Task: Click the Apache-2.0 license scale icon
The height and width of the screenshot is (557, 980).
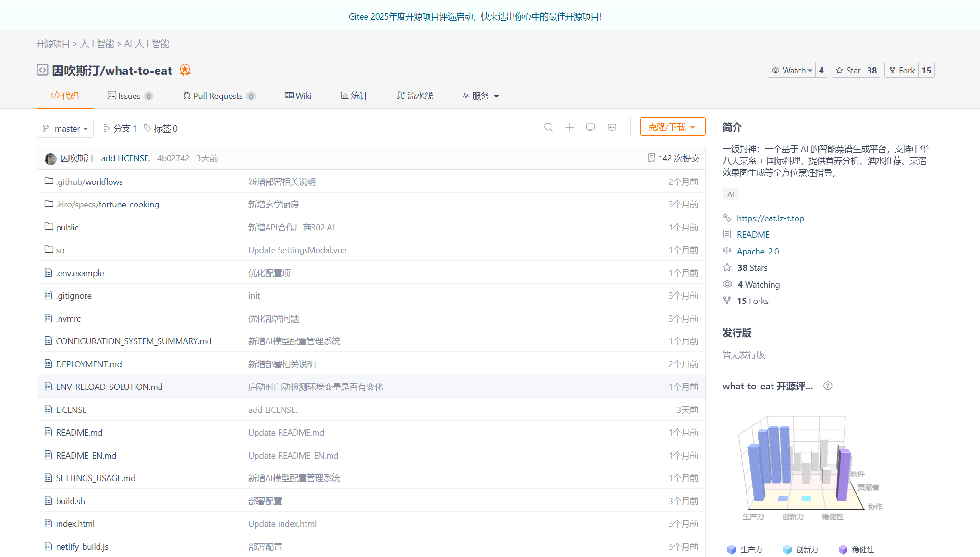Action: [727, 251]
